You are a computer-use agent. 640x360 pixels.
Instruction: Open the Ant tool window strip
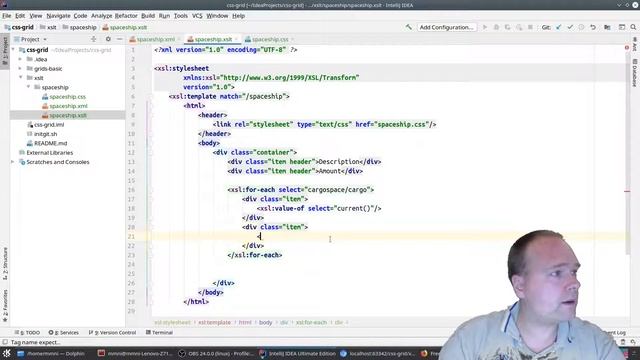635,44
